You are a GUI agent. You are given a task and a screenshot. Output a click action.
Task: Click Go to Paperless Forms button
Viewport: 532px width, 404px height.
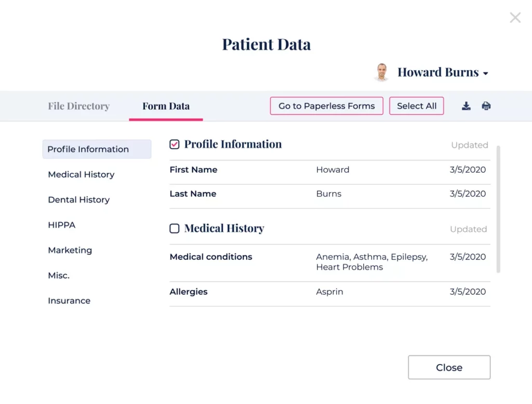pyautogui.click(x=326, y=106)
